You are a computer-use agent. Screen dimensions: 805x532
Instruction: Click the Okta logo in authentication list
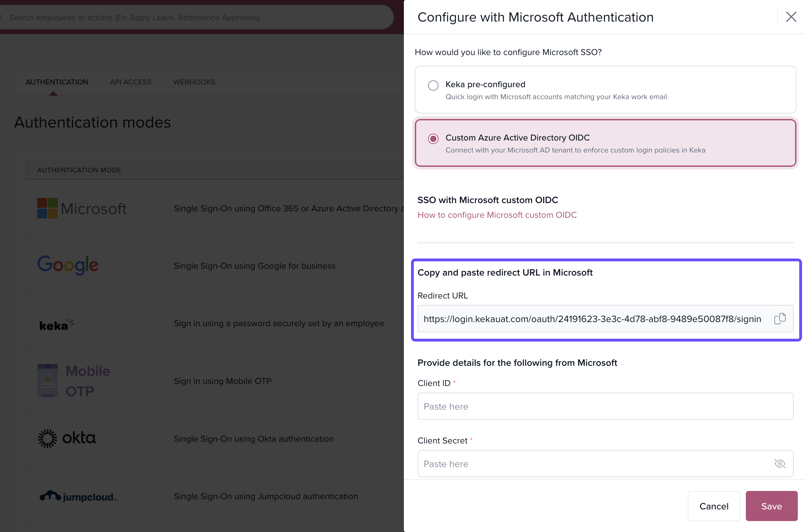tap(67, 438)
